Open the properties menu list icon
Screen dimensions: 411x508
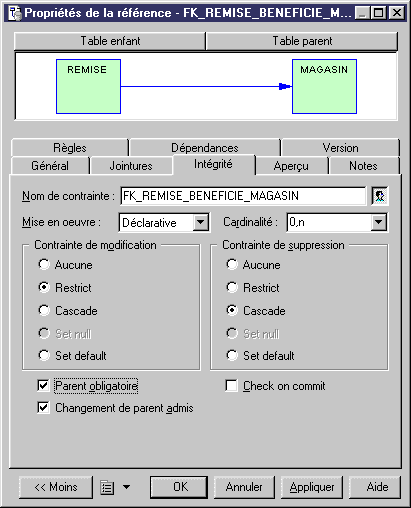click(x=107, y=488)
